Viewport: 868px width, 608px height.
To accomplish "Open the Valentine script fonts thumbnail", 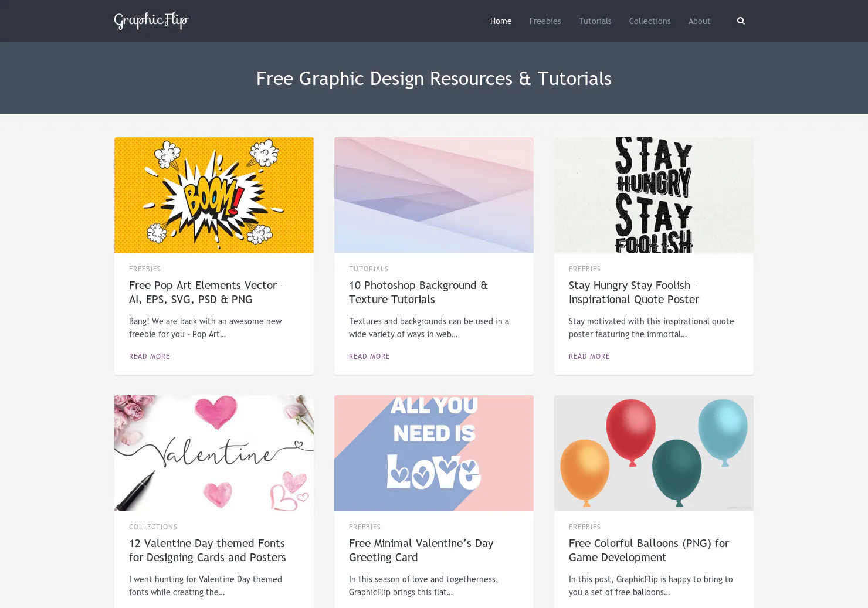I will pyautogui.click(x=214, y=453).
